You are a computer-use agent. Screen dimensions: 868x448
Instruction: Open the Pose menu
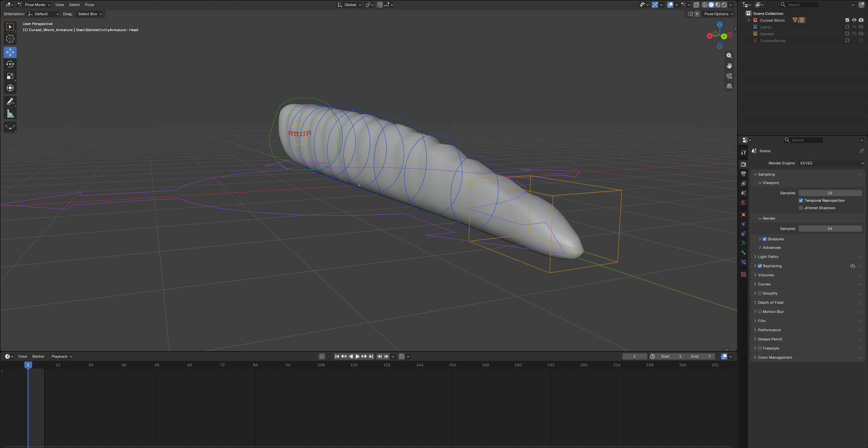point(90,5)
